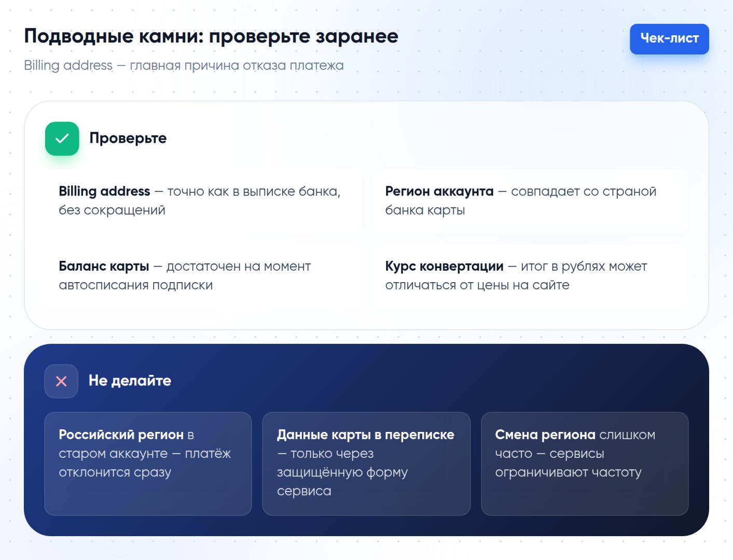Screen dimensions: 733x560
Task: Click the green checkmark icon beside Проверьте
Action: [x=62, y=138]
